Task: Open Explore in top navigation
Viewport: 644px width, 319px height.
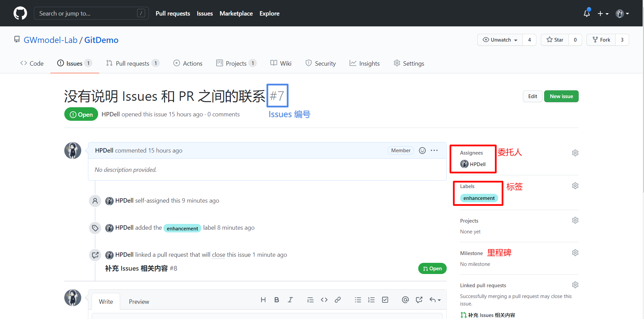Action: [x=269, y=14]
